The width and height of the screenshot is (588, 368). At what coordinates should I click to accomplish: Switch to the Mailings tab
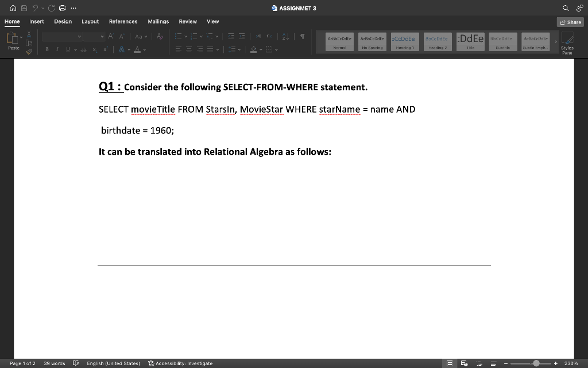point(158,21)
